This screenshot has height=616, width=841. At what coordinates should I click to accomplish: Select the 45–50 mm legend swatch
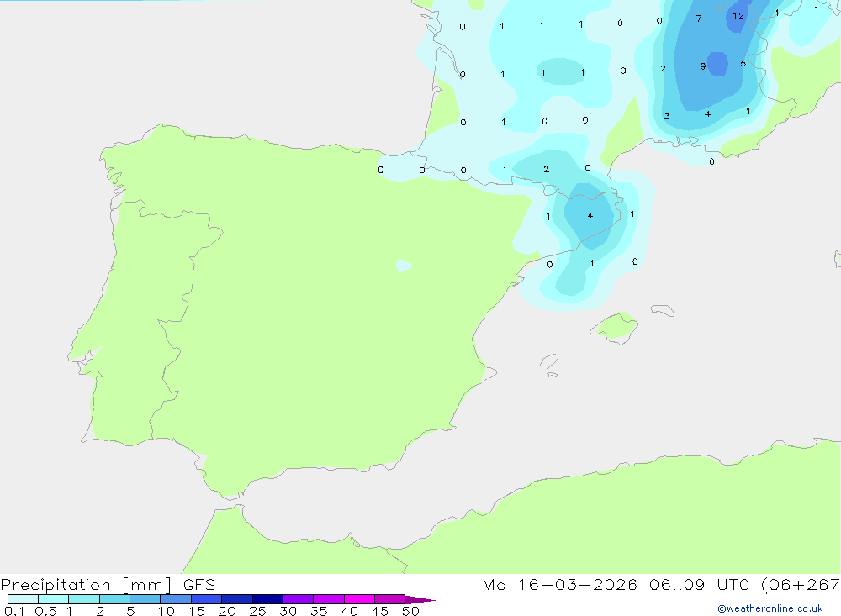(x=389, y=599)
